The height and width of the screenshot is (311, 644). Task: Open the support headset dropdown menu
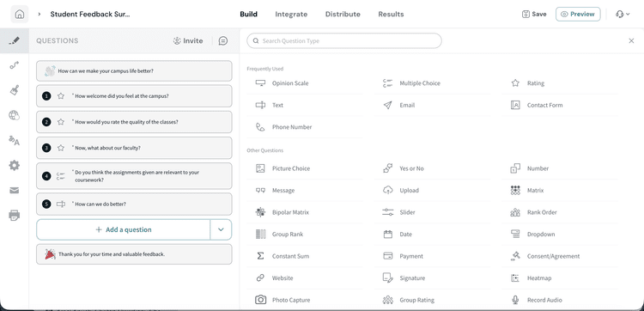pyautogui.click(x=623, y=14)
